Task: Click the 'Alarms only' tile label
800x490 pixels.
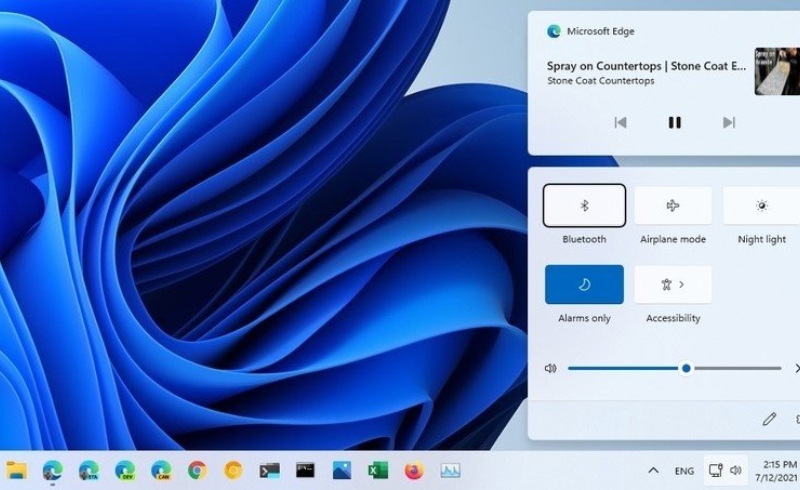Action: (584, 318)
